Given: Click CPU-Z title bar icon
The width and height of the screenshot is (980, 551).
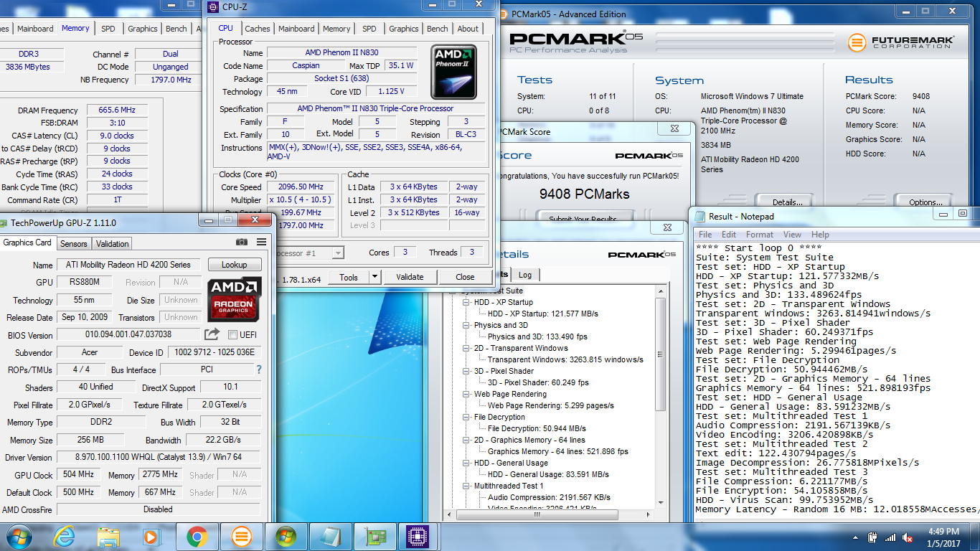Looking at the screenshot, I should pyautogui.click(x=213, y=7).
